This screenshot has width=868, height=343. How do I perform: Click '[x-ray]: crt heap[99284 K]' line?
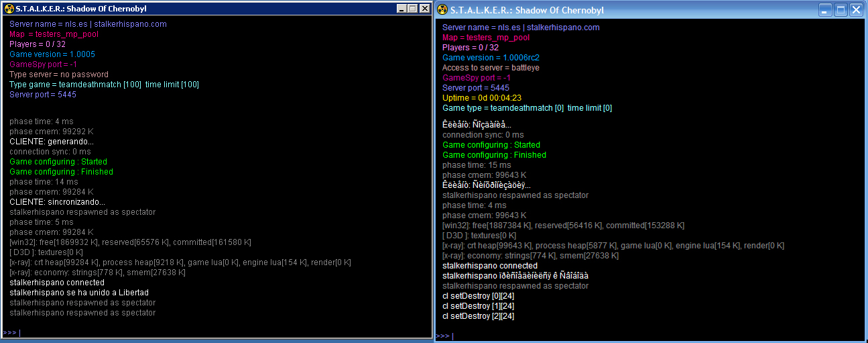click(x=180, y=262)
